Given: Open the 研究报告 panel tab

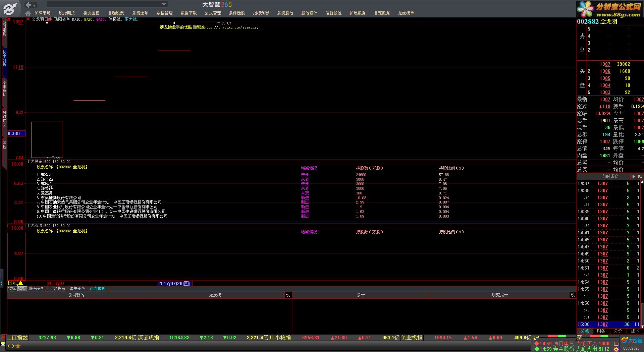Looking at the screenshot, I should click(x=500, y=295).
